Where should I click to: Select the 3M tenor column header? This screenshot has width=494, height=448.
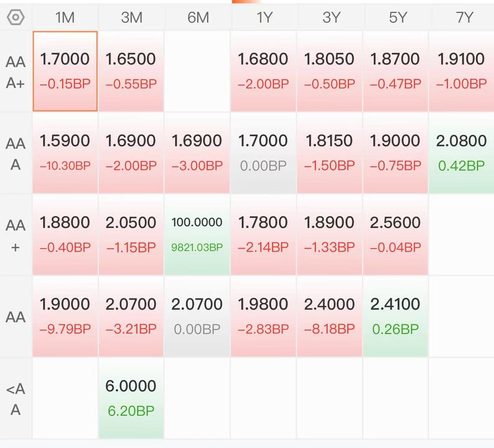132,17
